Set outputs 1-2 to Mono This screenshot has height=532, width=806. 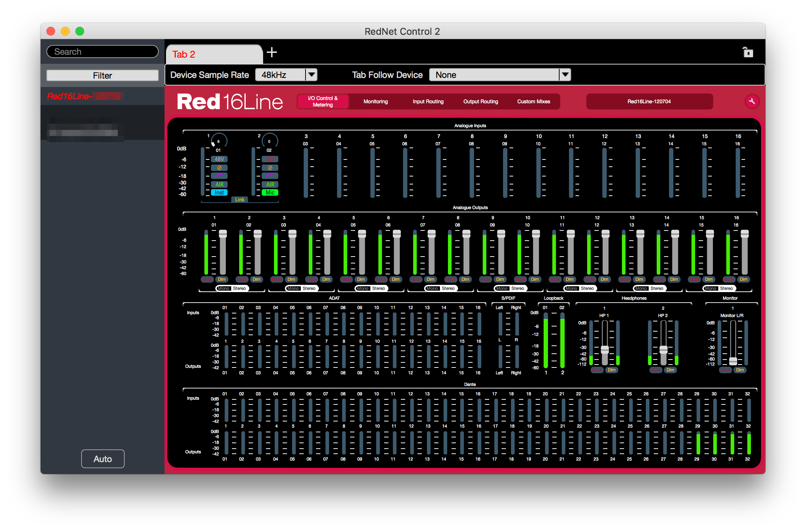tap(224, 288)
